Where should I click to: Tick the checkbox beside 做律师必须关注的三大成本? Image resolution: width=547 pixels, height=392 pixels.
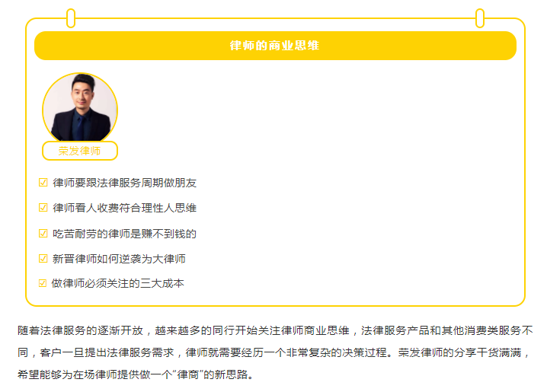pos(43,283)
